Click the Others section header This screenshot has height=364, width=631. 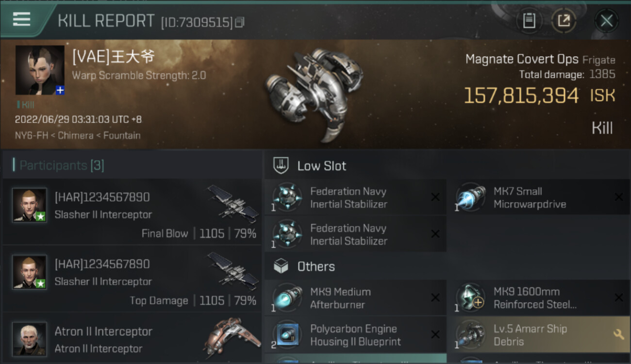click(x=315, y=266)
